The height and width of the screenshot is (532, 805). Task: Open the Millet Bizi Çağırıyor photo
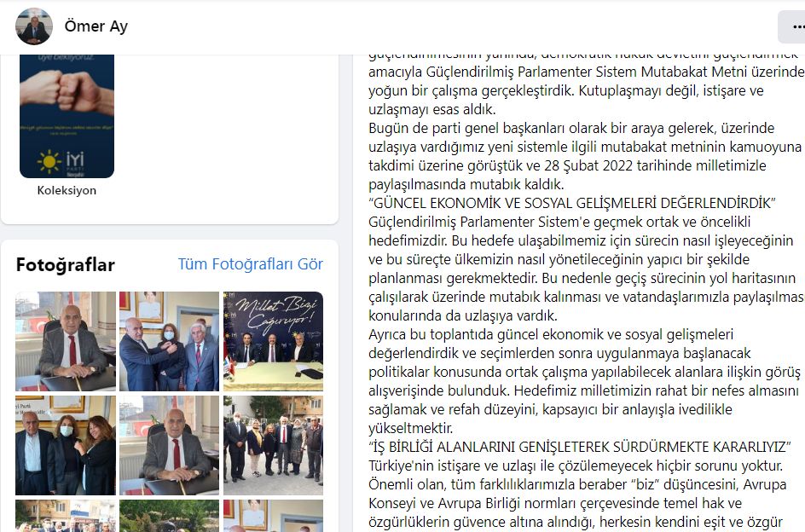[x=273, y=342]
